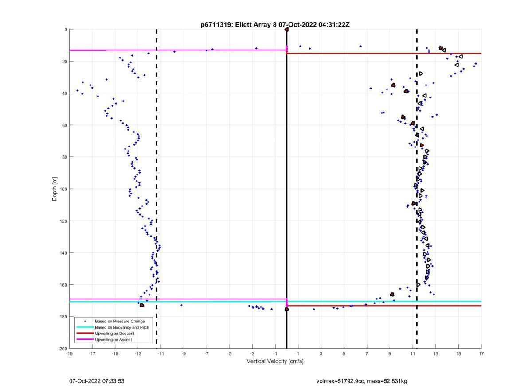The image size is (532, 392).
Task: Click x-axis tick label '11'
Action: pyautogui.click(x=413, y=353)
